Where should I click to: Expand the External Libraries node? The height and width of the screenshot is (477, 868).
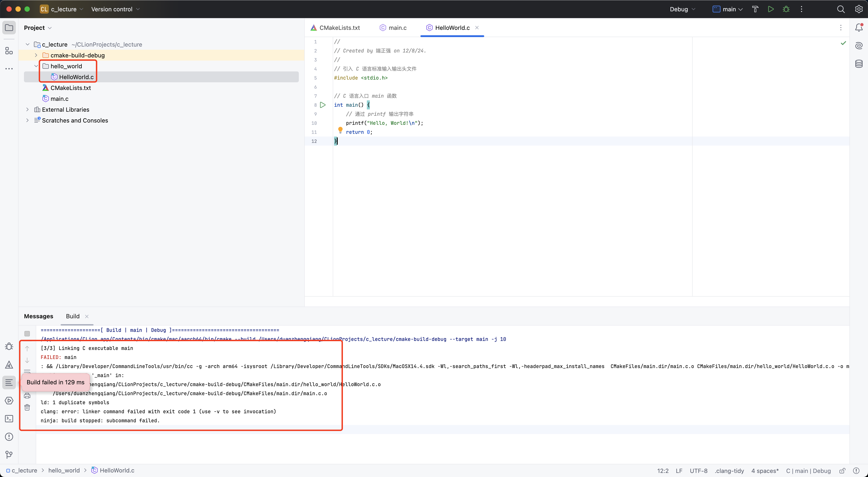click(28, 110)
